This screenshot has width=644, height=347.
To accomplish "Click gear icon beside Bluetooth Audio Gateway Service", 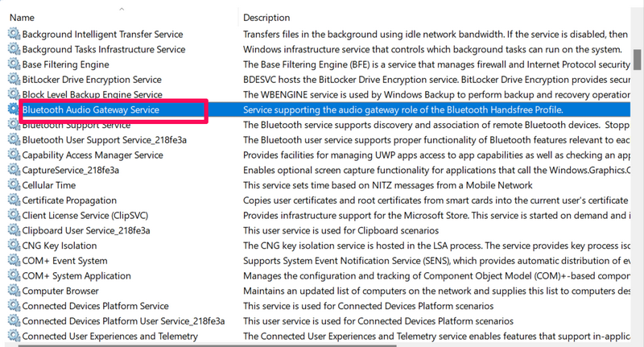I will point(14,109).
